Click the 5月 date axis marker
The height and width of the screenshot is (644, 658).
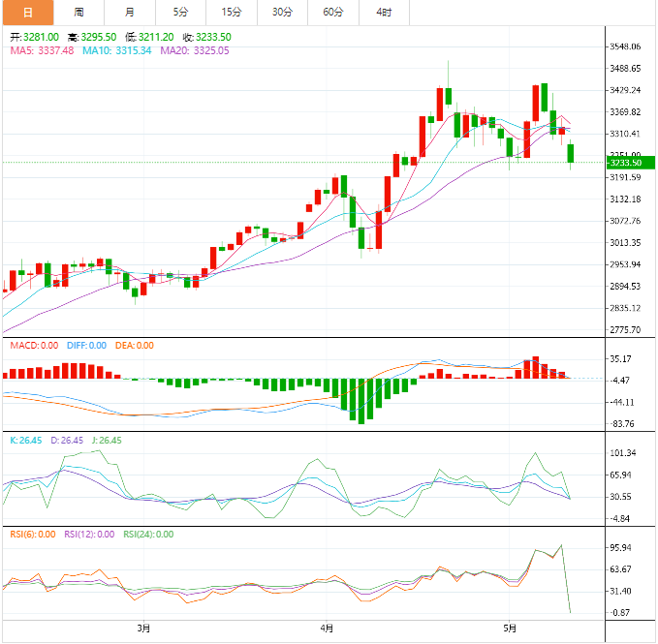[510, 628]
